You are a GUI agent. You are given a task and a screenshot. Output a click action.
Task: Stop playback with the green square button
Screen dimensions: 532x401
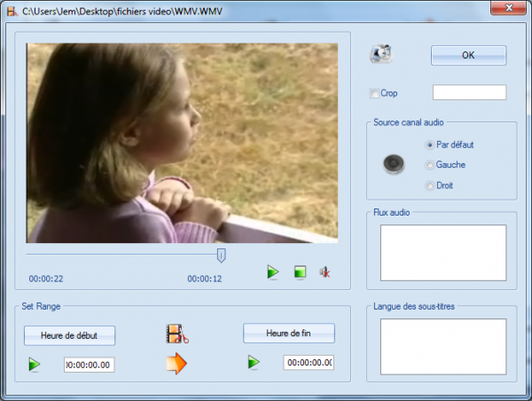point(300,272)
